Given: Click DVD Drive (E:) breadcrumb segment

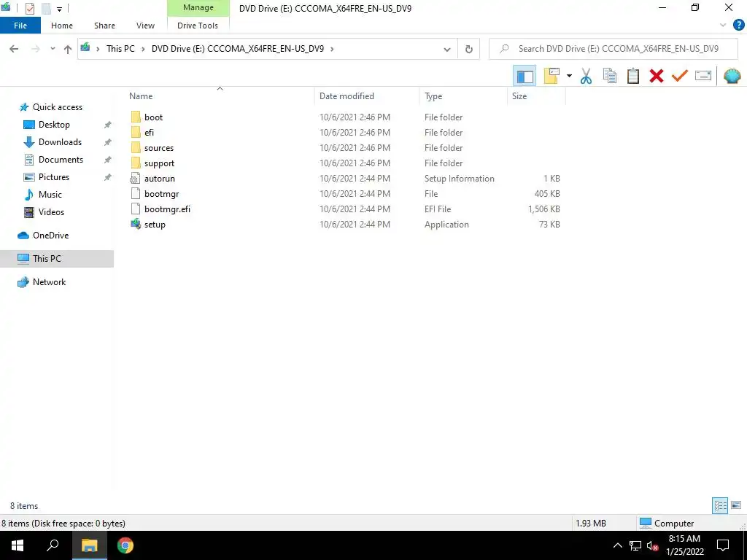Looking at the screenshot, I should [x=238, y=49].
